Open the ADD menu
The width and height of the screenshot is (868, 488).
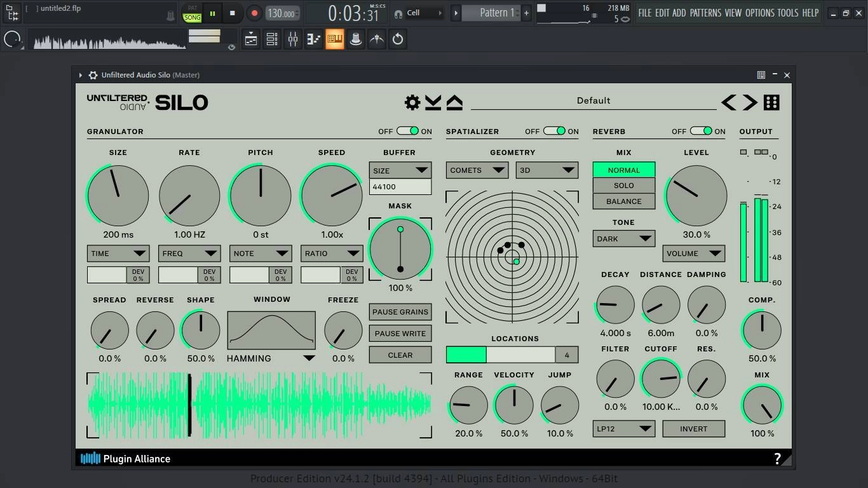coord(679,13)
